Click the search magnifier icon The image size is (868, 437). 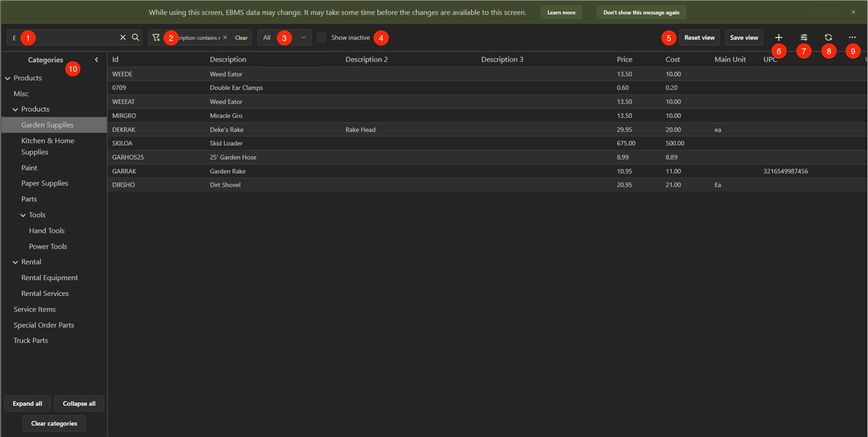point(135,37)
